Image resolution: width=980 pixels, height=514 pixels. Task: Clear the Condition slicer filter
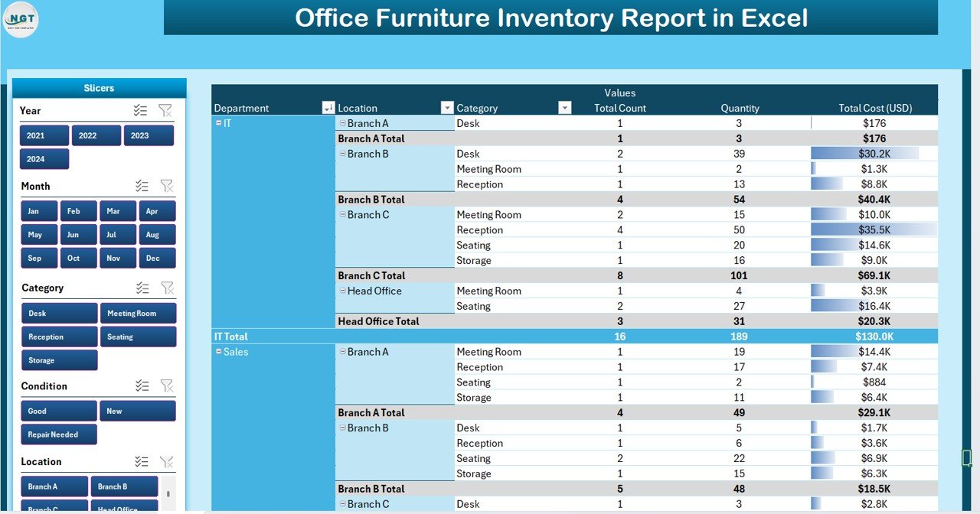pos(166,386)
